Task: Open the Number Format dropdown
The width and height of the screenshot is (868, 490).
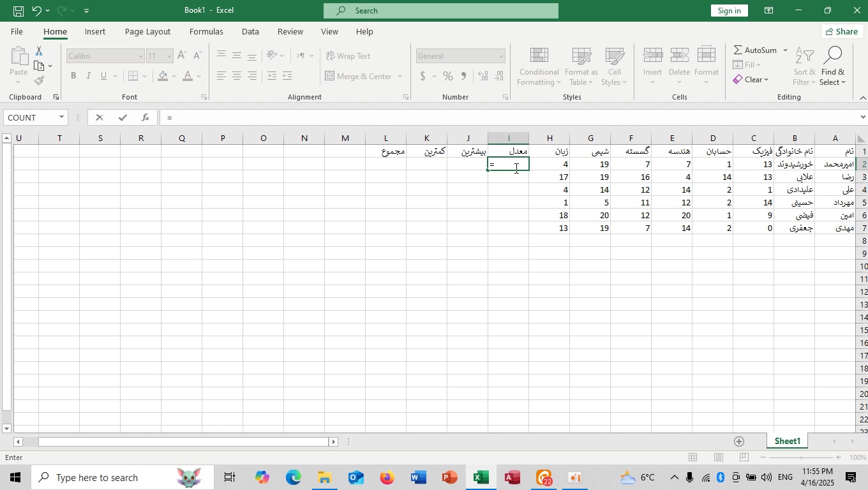Action: (x=501, y=56)
